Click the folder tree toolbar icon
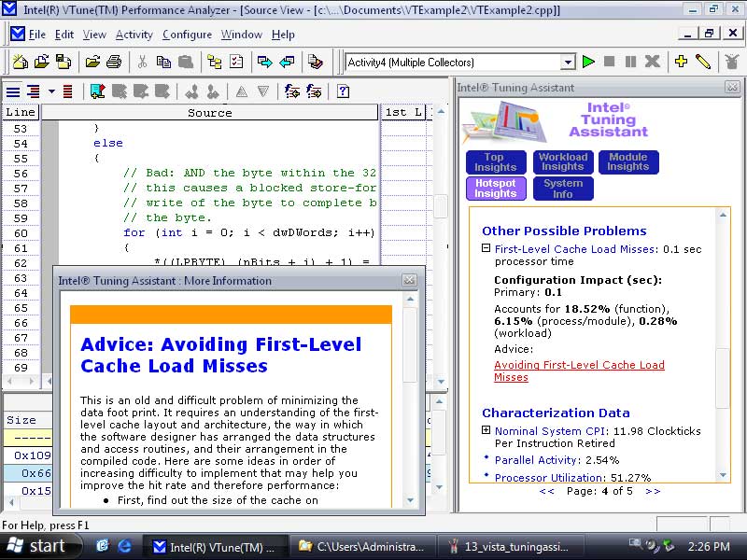Viewport: 747px width, 560px height. [x=215, y=62]
